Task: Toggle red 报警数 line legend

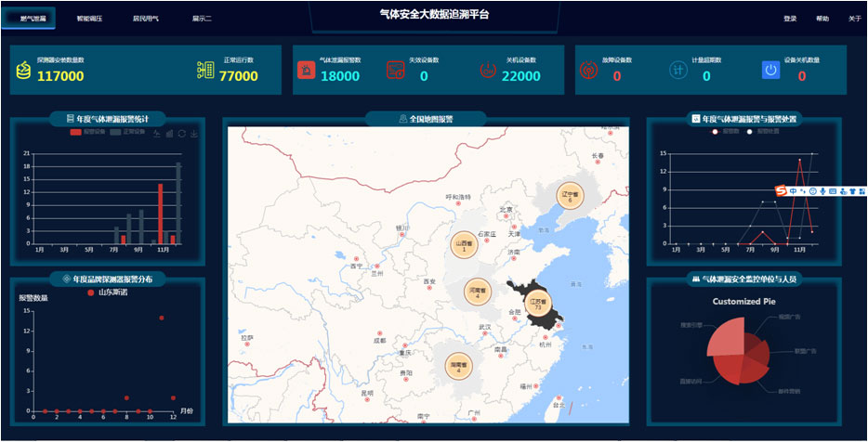Action: tap(726, 132)
